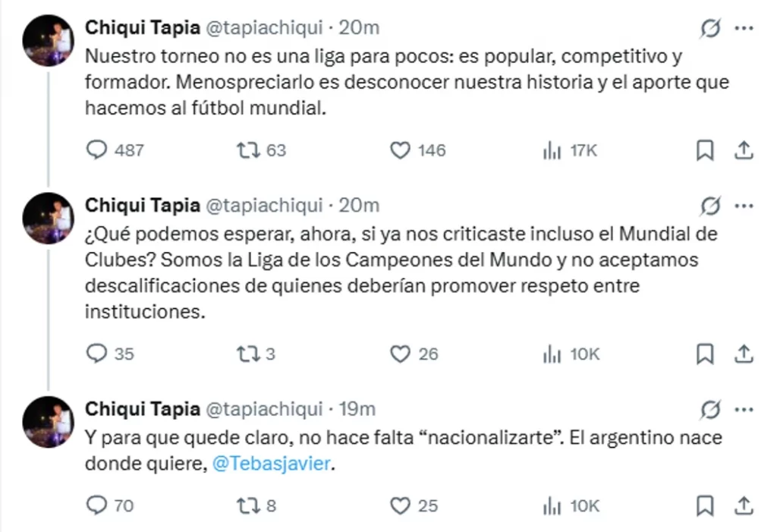This screenshot has height=532, width=777.
Task: Open Chiqui Tapia profile name on first tweet
Action: [x=143, y=28]
